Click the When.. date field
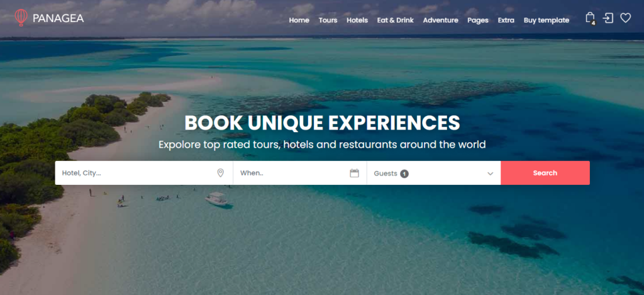 point(300,173)
